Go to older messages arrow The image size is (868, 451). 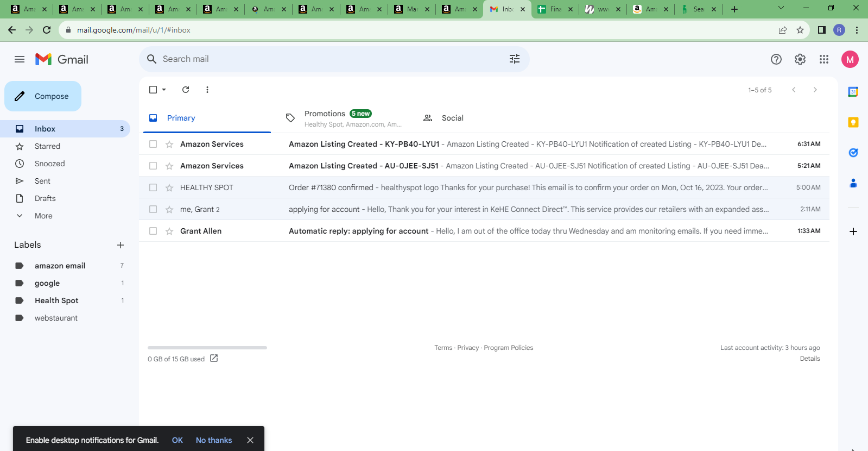pyautogui.click(x=815, y=90)
